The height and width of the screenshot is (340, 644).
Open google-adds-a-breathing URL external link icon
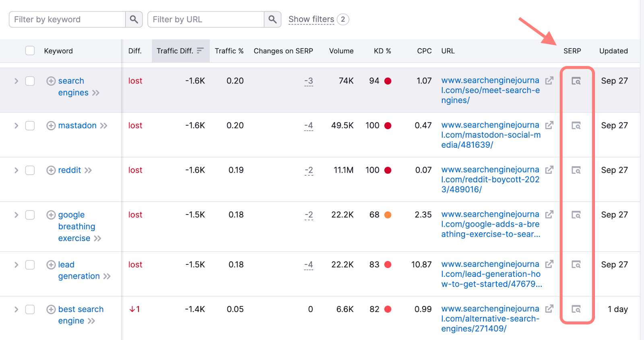coord(549,215)
